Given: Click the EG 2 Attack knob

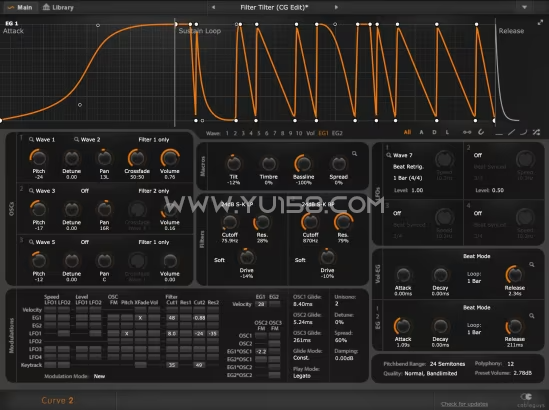Looking at the screenshot, I should [403, 326].
